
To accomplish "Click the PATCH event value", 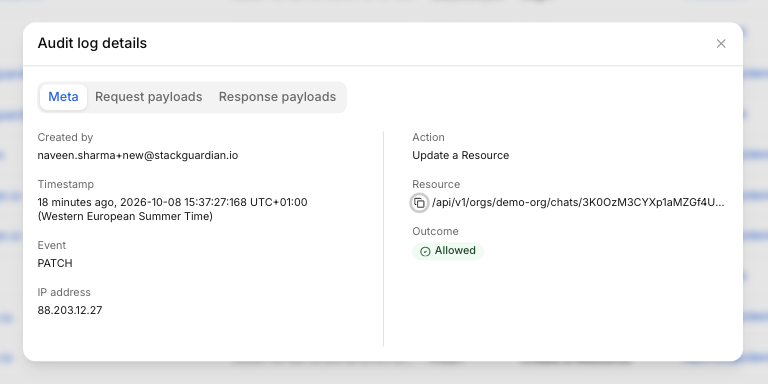I will pos(55,264).
